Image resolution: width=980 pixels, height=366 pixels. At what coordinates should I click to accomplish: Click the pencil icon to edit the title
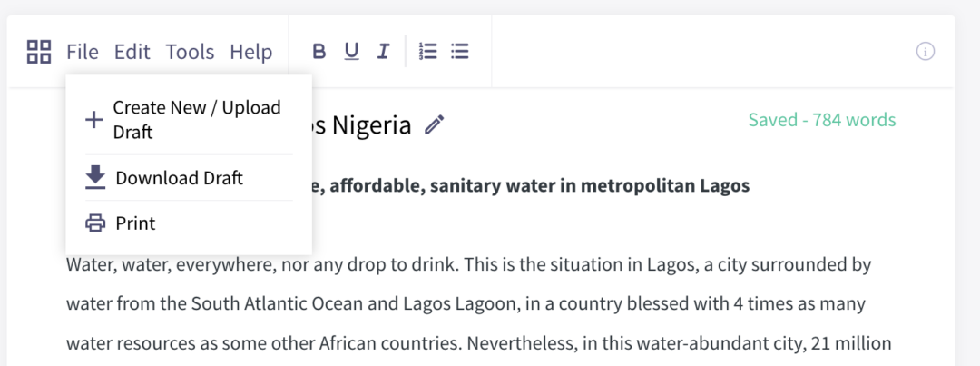(x=435, y=124)
